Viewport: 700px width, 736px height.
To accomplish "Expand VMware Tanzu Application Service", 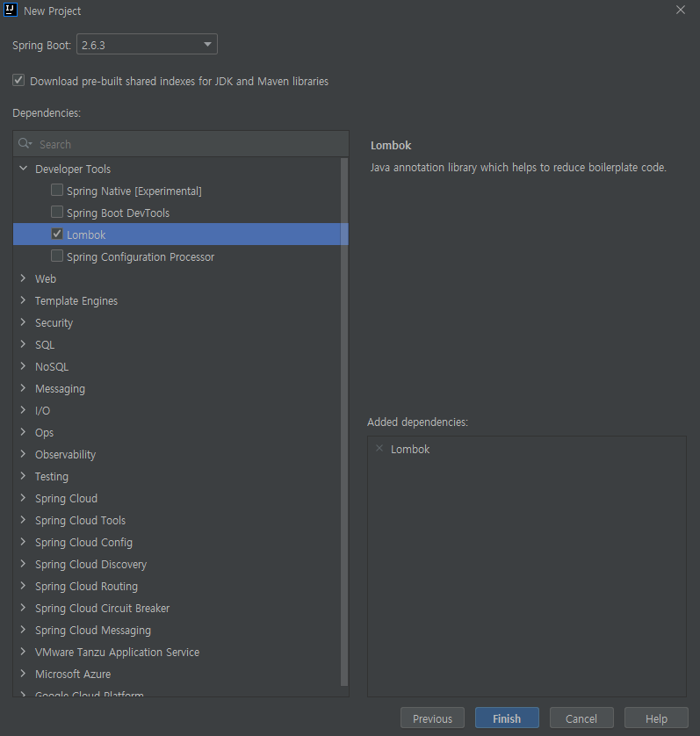I will point(23,652).
